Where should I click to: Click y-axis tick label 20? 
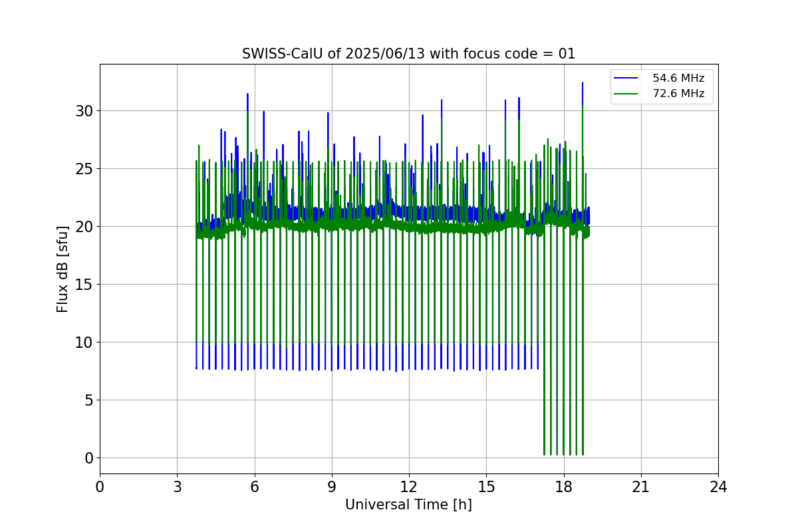pyautogui.click(x=84, y=227)
